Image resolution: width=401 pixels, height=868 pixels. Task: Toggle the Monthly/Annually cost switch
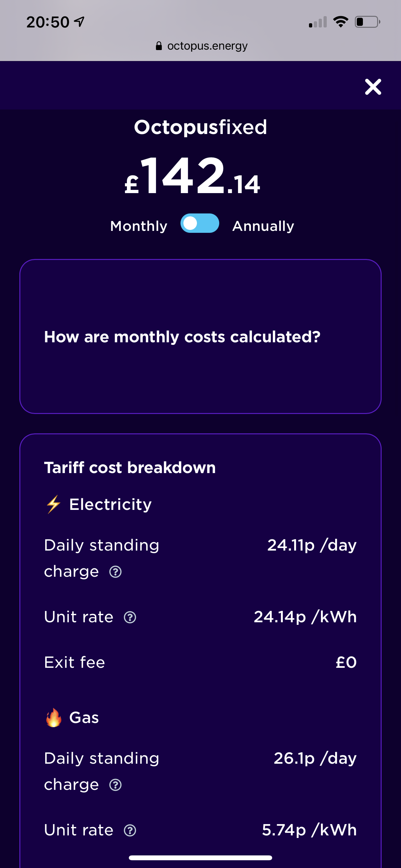click(200, 223)
